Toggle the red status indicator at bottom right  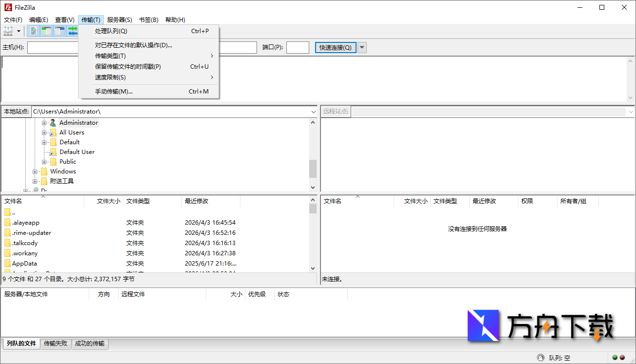622,357
